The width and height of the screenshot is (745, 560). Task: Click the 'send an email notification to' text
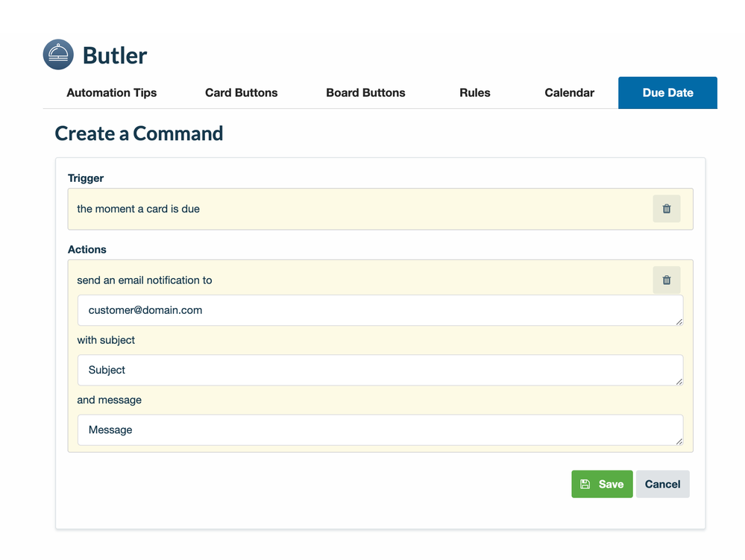pos(145,280)
